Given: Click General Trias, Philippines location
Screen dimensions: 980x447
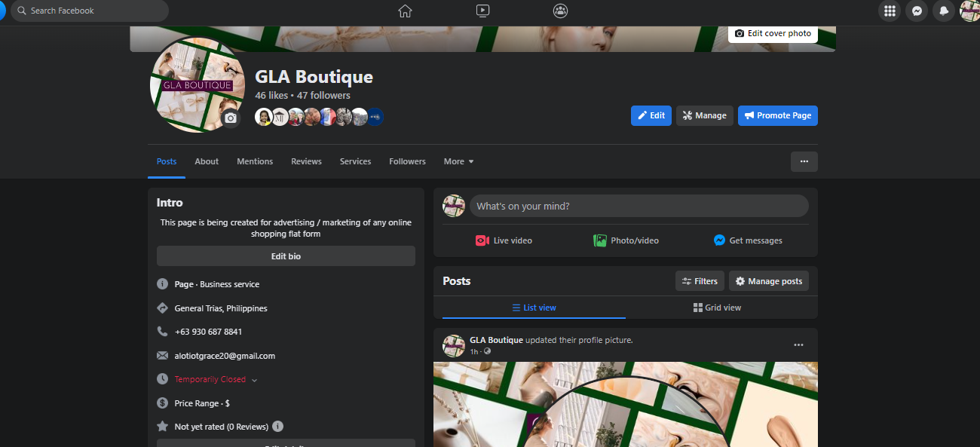Looking at the screenshot, I should 221,308.
